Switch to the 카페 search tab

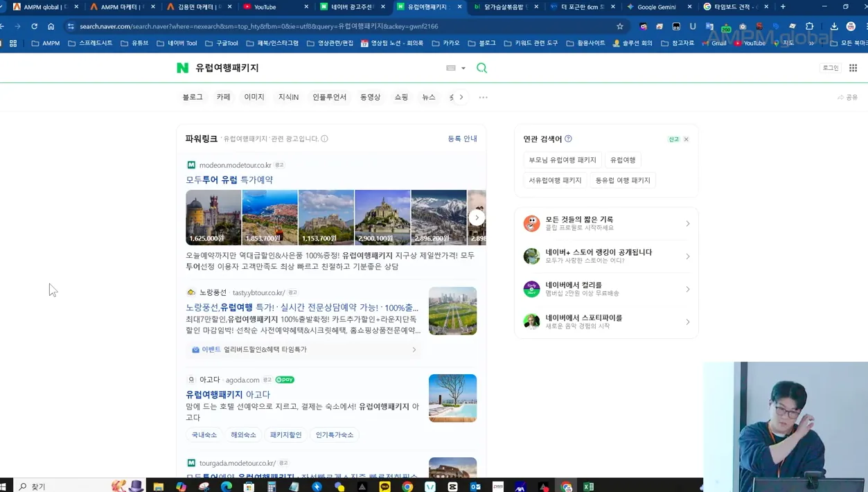click(x=223, y=97)
